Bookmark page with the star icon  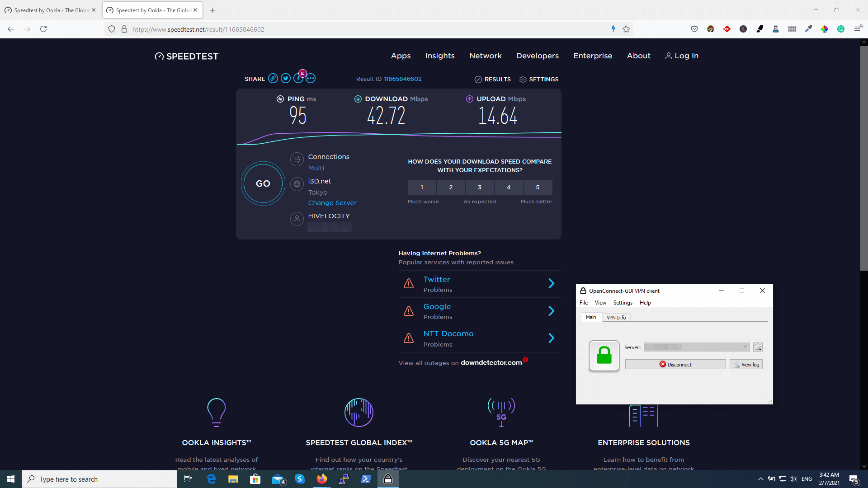tap(626, 29)
